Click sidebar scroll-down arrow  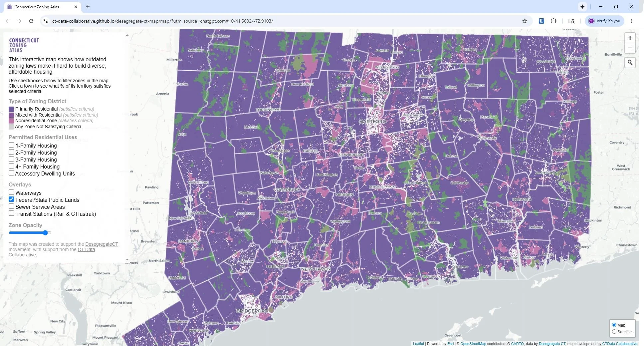[x=127, y=259]
